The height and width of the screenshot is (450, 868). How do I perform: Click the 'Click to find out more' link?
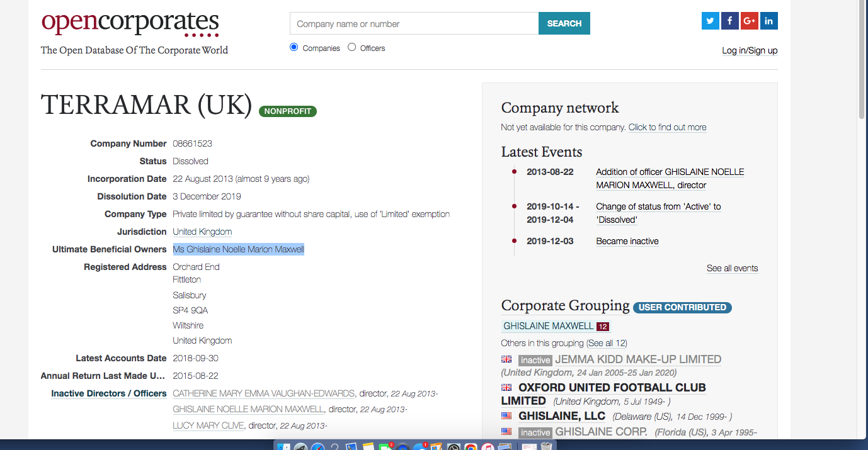click(667, 127)
